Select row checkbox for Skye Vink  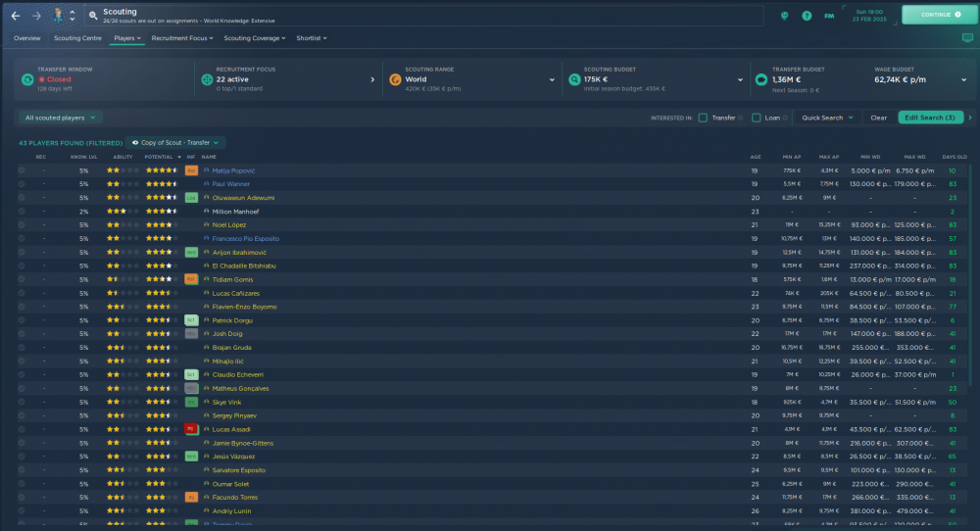click(x=22, y=402)
